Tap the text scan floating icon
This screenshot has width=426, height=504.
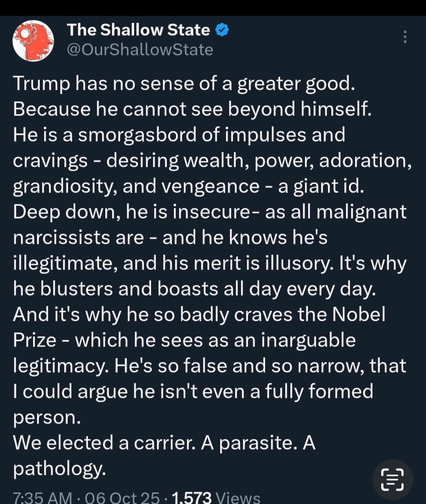[x=392, y=480]
